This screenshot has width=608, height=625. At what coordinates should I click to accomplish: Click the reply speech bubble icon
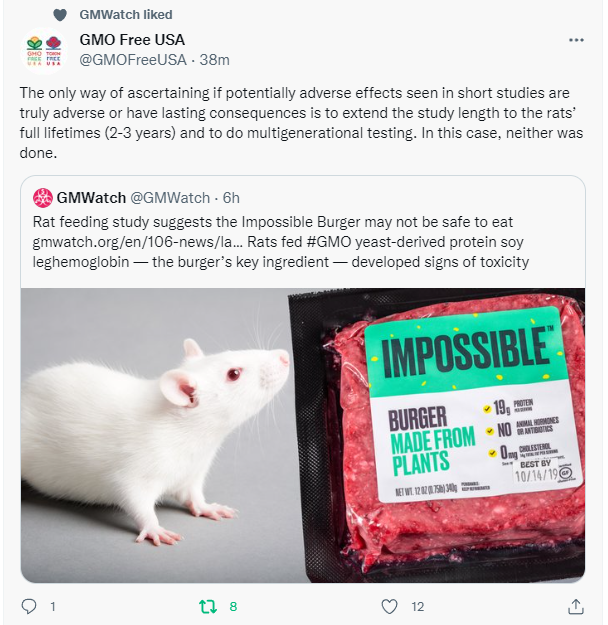(29, 606)
